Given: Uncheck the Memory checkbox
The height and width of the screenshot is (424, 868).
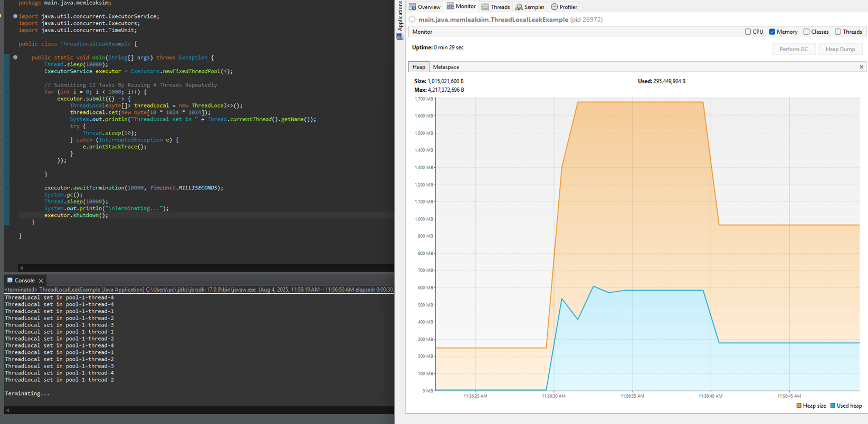Looking at the screenshot, I should [772, 32].
